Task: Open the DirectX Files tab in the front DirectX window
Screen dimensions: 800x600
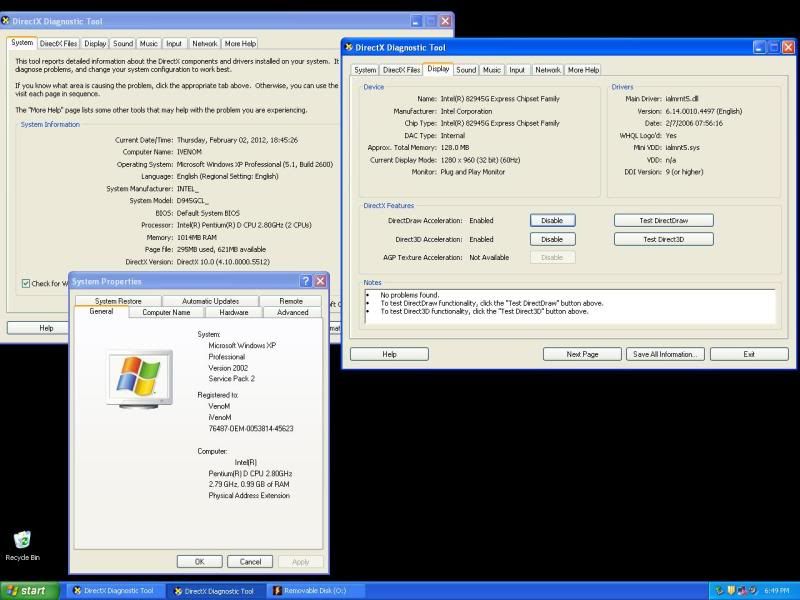Action: [x=402, y=70]
